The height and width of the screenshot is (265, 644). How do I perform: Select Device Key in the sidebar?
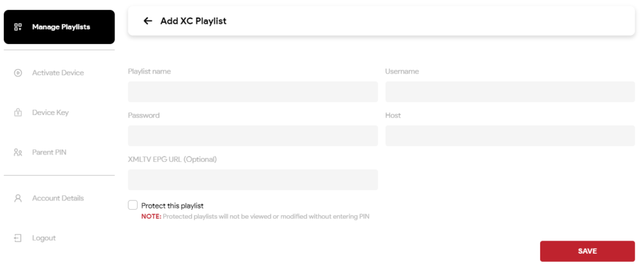tap(50, 113)
